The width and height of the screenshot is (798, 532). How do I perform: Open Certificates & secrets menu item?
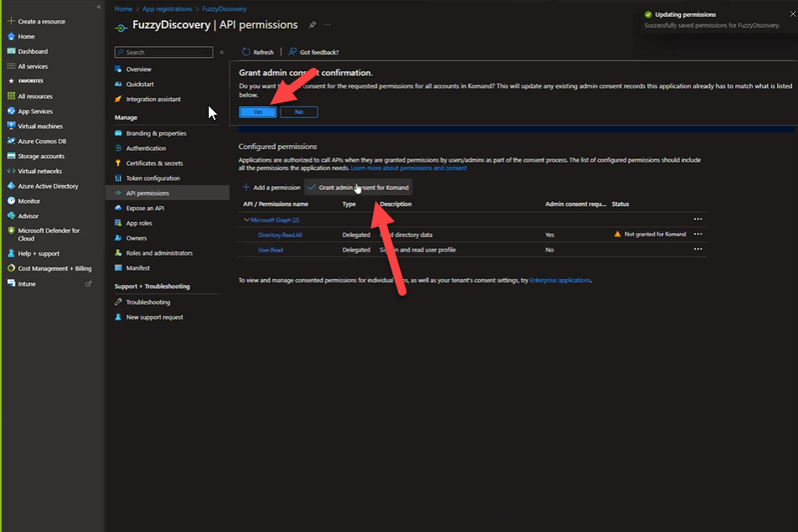[x=154, y=163]
